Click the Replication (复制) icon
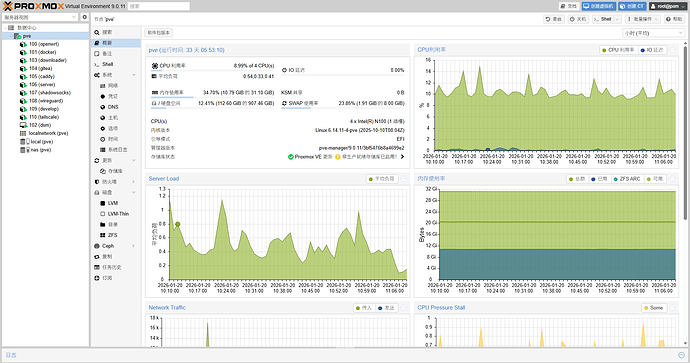This screenshot has width=690, height=363. tap(97, 257)
